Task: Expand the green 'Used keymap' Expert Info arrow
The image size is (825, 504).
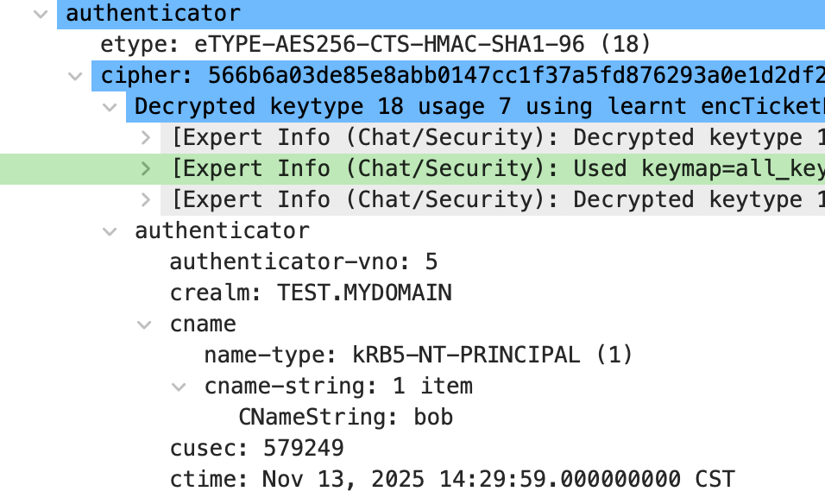Action: [x=146, y=168]
